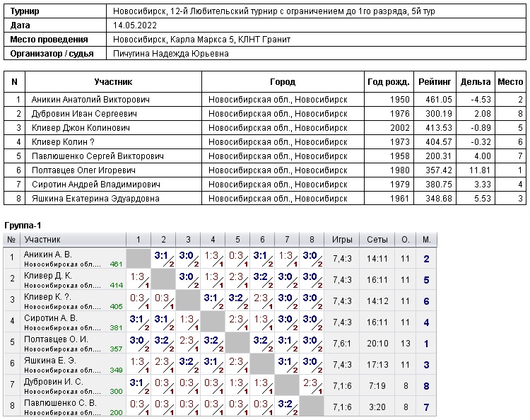Click participant name 'Дубровин Иван Сергеевич'
Viewport: 530px width, 420px height.
click(x=84, y=114)
